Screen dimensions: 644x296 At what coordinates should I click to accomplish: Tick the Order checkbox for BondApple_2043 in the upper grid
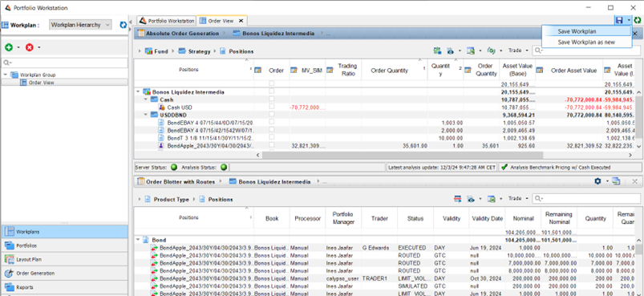(x=271, y=145)
